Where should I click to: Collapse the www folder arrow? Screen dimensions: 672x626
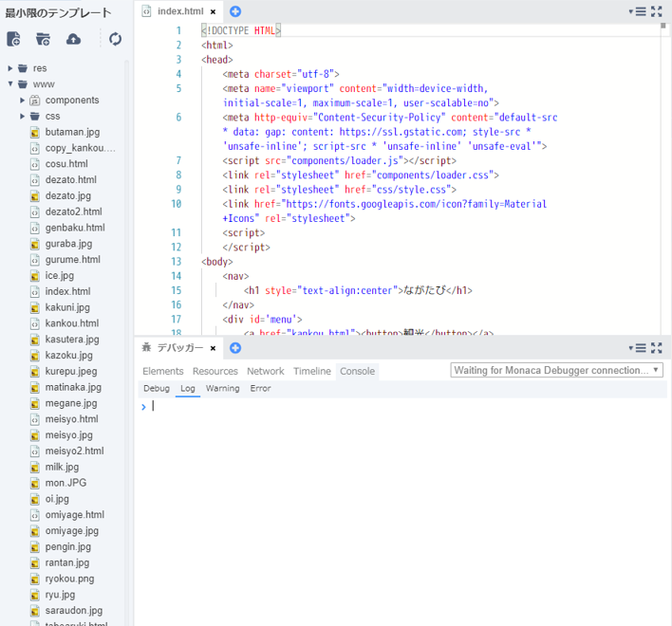(x=9, y=83)
